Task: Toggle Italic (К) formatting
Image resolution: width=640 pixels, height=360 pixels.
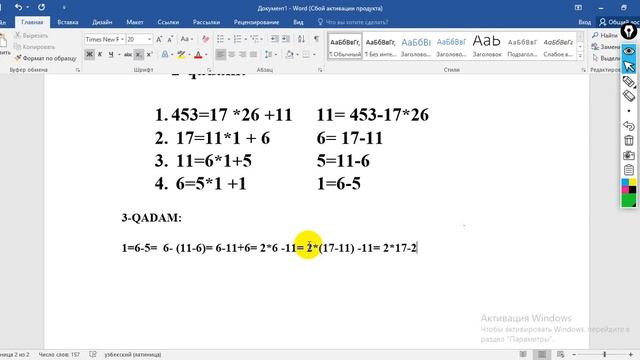Action: point(100,54)
